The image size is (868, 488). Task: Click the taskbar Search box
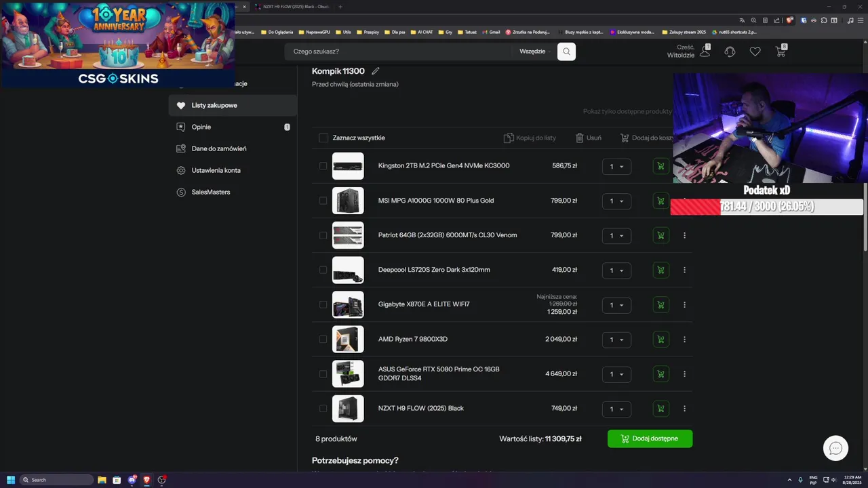click(57, 480)
